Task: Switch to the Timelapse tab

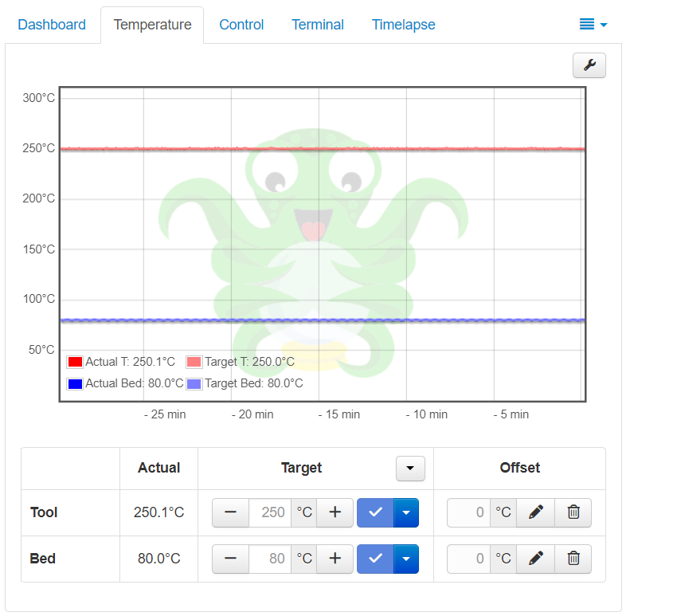Action: [403, 25]
